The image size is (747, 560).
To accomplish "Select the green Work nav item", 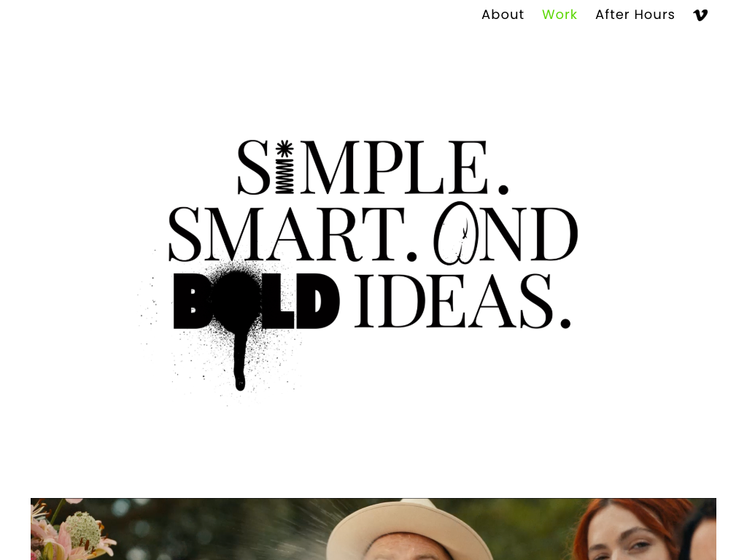I will (560, 15).
